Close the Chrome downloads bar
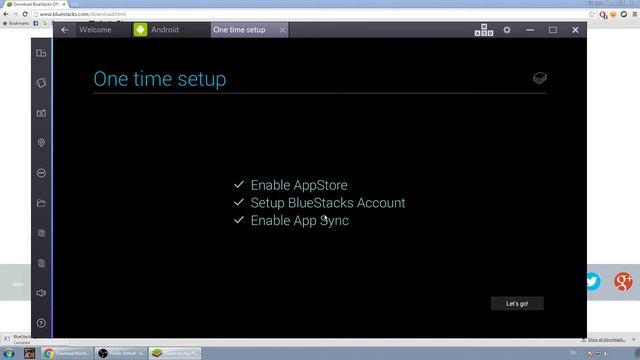This screenshot has width=640, height=360. 634,340
